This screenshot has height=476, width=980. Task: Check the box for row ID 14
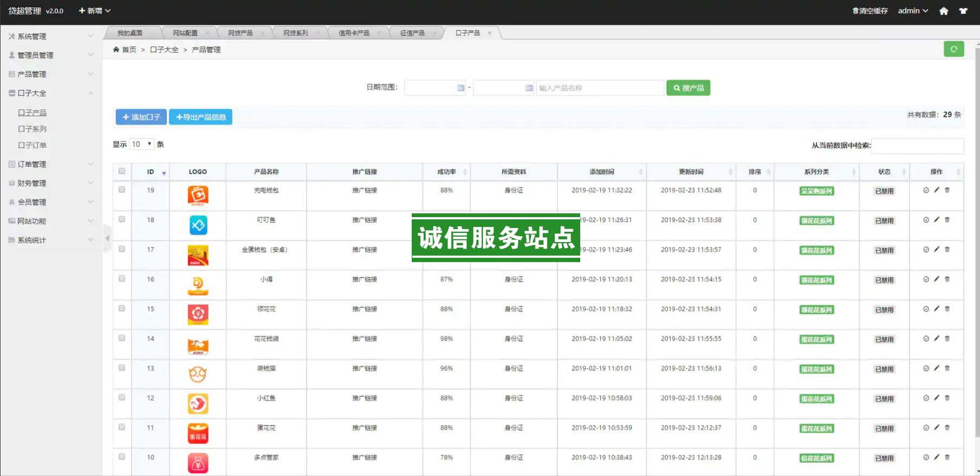(x=122, y=338)
